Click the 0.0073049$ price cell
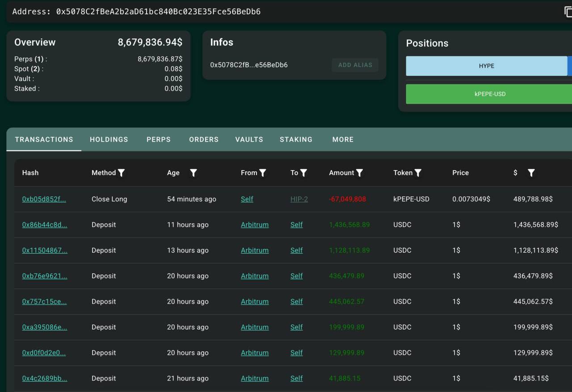Screen dimensions: 572x392 [x=471, y=199]
